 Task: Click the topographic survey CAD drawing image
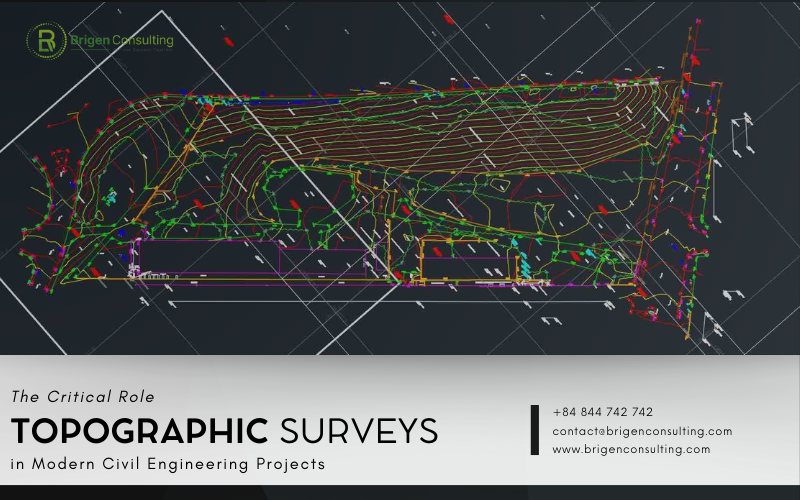(400, 178)
